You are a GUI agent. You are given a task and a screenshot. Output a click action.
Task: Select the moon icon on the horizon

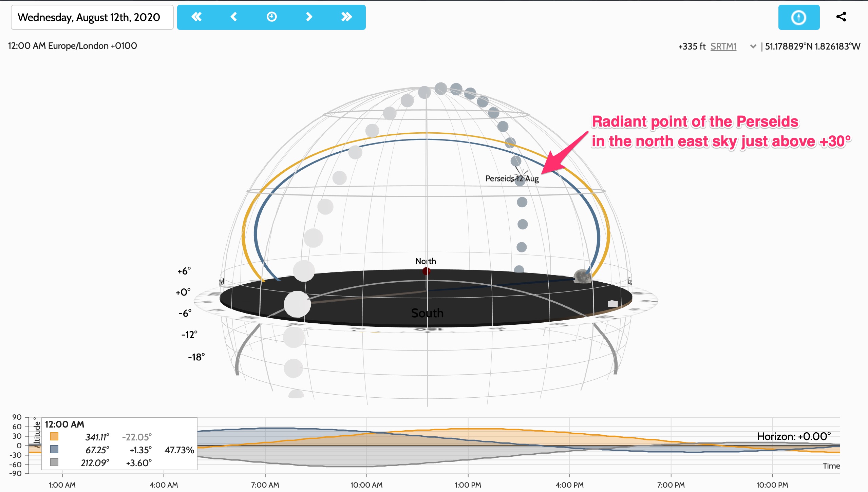[x=582, y=276]
